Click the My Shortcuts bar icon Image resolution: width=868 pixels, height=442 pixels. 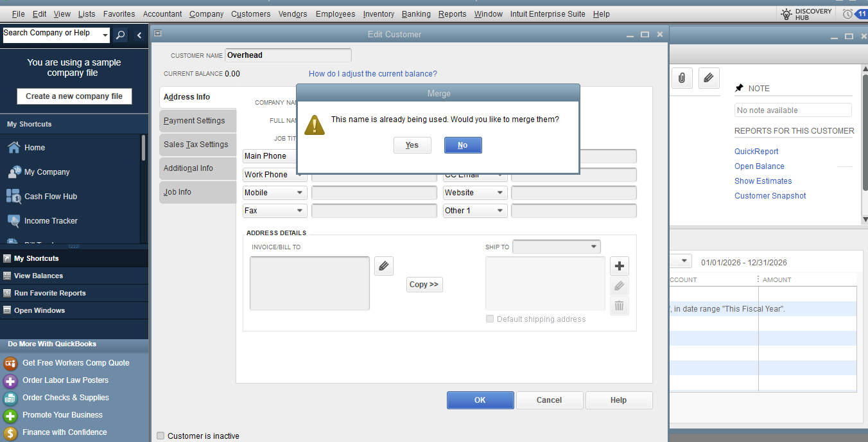(7, 258)
